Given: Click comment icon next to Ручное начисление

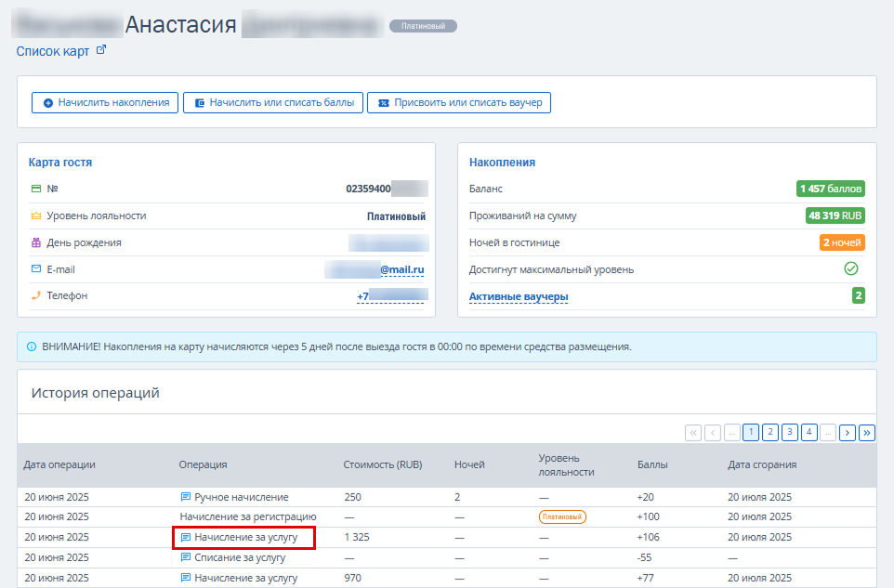Looking at the screenshot, I should click(185, 497).
